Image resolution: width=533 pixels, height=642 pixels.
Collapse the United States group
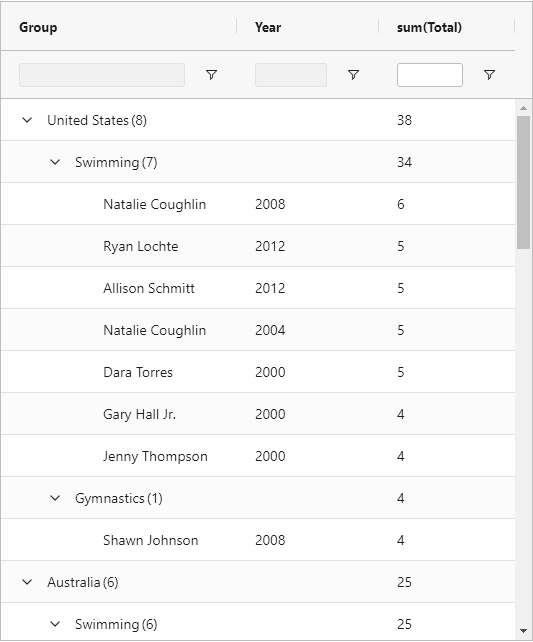(x=27, y=120)
